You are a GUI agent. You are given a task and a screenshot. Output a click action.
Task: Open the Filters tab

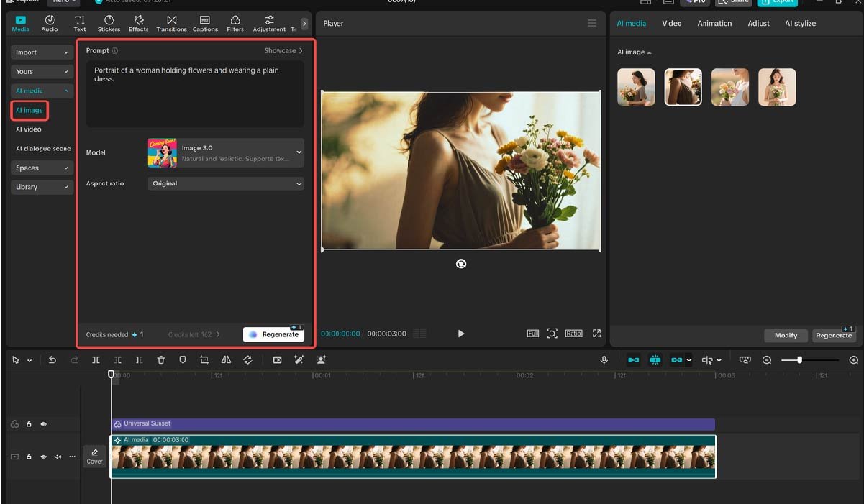tap(235, 24)
